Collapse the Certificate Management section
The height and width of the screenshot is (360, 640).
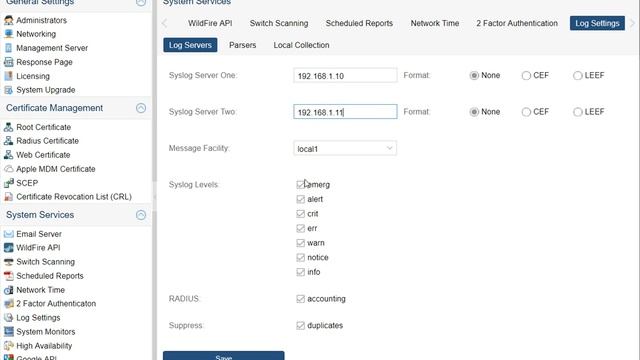[141, 108]
